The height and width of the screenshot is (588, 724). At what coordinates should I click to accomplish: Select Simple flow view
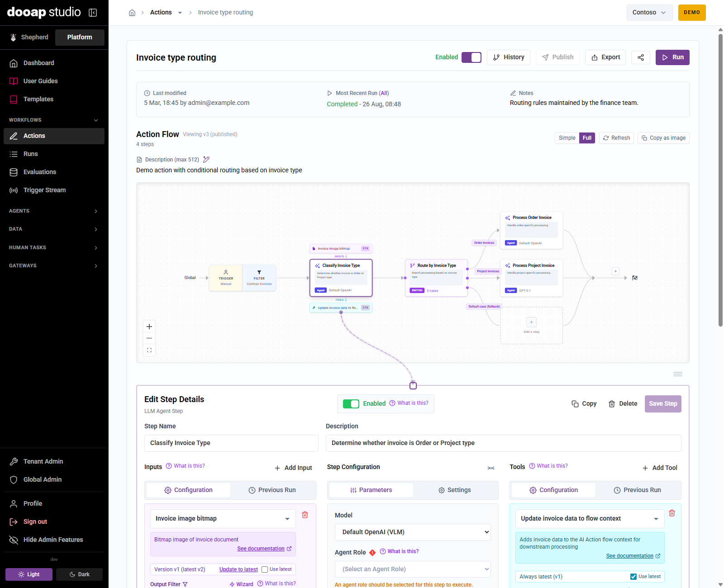click(567, 138)
